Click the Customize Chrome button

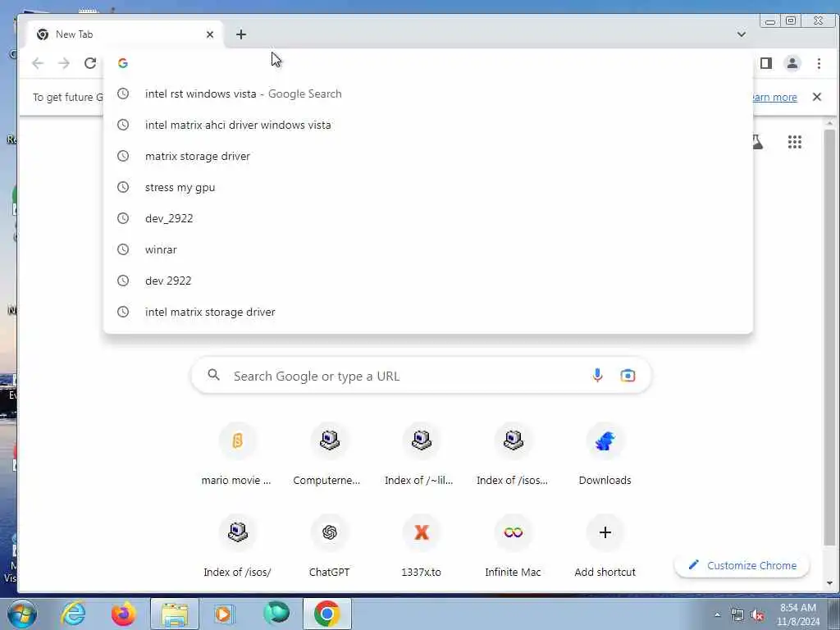pyautogui.click(x=742, y=565)
